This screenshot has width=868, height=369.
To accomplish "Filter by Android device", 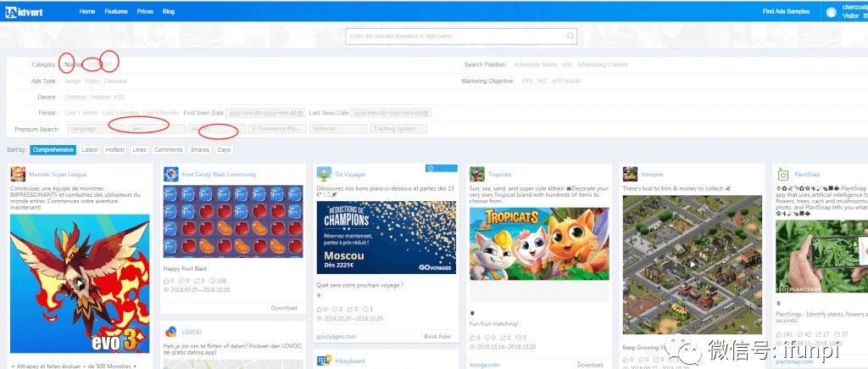I will [100, 97].
